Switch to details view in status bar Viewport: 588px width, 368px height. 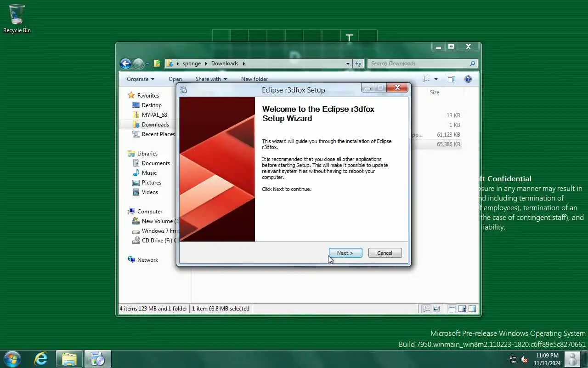tap(426, 309)
